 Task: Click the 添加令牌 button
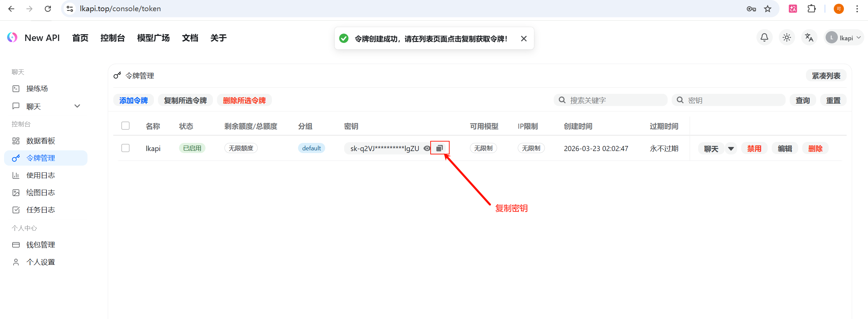coord(133,101)
